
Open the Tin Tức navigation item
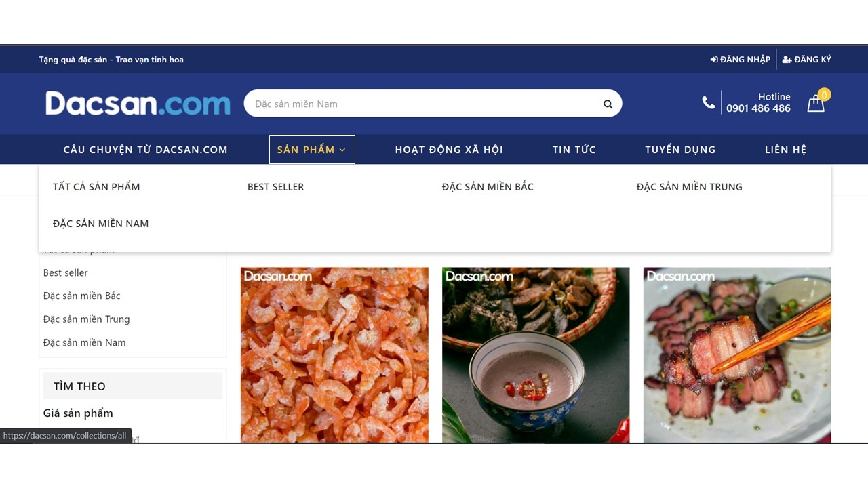pos(574,149)
